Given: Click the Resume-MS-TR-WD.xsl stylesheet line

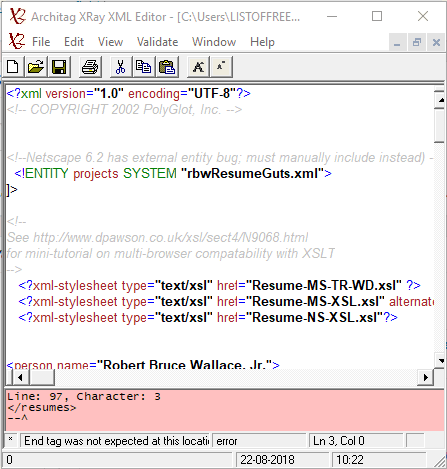Looking at the screenshot, I should (x=219, y=286).
